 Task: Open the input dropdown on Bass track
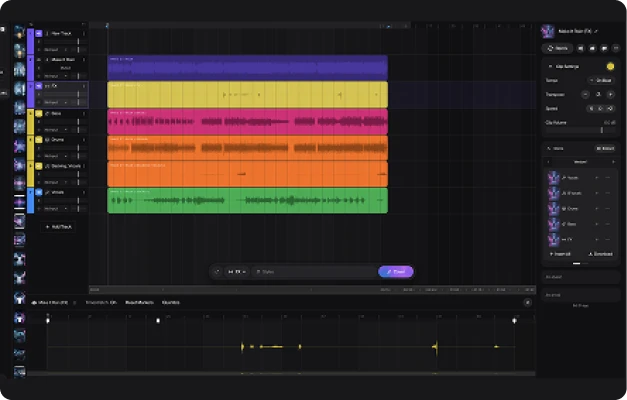[x=56, y=130]
